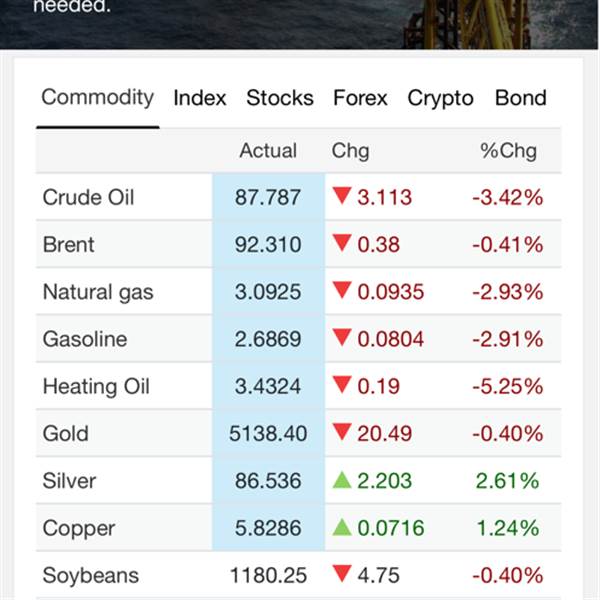Click the Heating Oil link
Image resolution: width=600 pixels, height=600 pixels.
point(96,387)
